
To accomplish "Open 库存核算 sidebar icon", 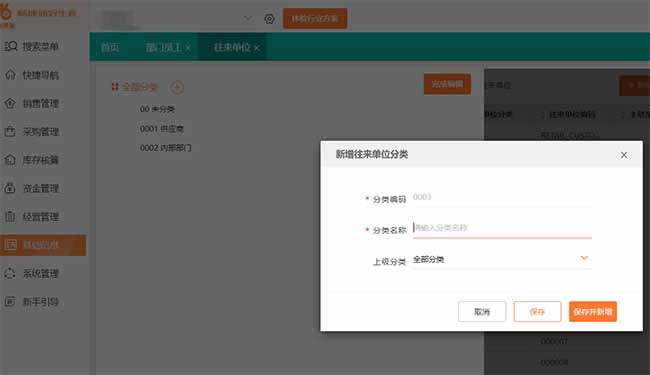I will [x=10, y=160].
